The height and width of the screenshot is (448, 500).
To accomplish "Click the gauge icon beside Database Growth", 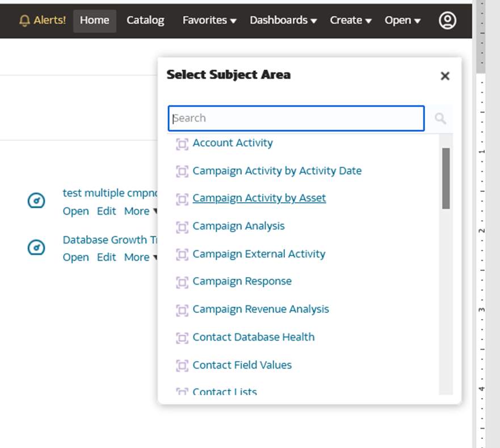I will [x=36, y=248].
